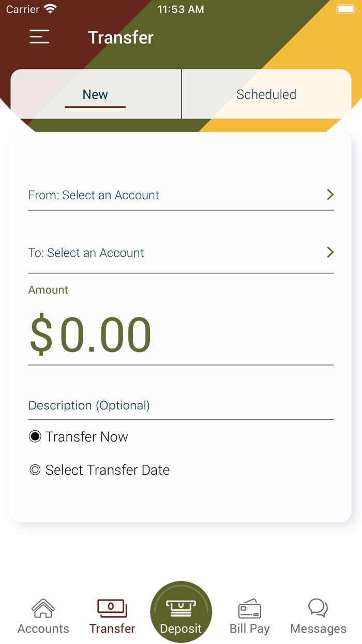Select the New transfers tab
Screen dimensions: 362x644
(x=95, y=94)
